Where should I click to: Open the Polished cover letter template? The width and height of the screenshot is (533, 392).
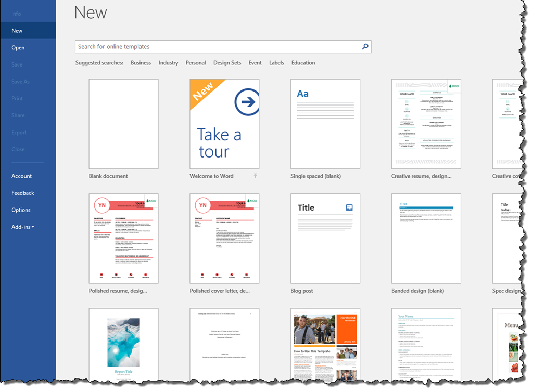click(224, 238)
